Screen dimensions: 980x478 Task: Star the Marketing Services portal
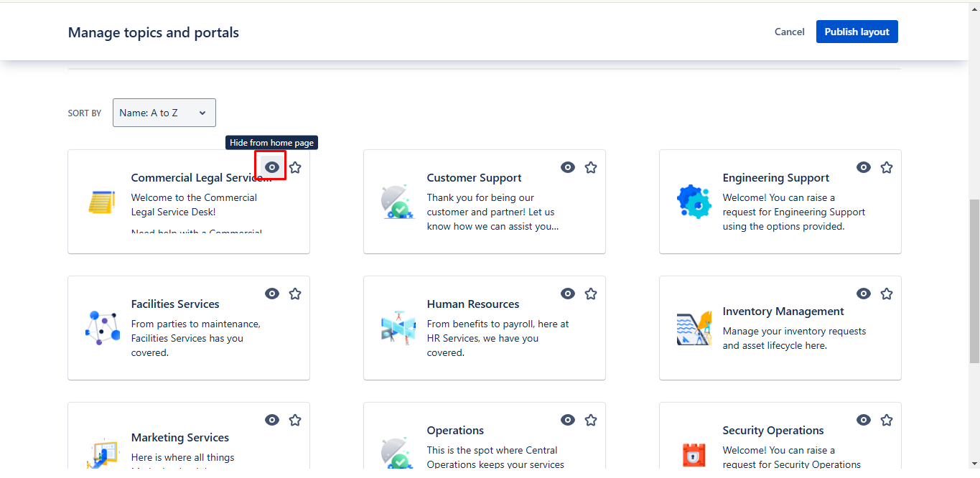click(295, 420)
